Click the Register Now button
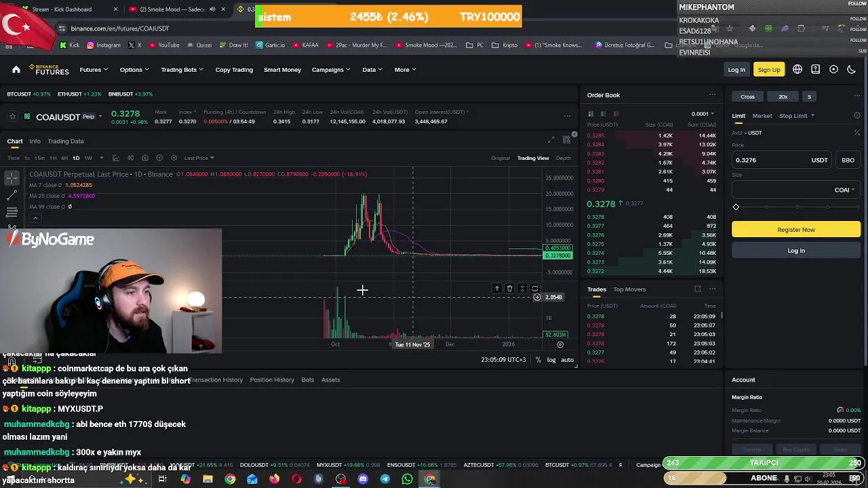 click(x=796, y=230)
